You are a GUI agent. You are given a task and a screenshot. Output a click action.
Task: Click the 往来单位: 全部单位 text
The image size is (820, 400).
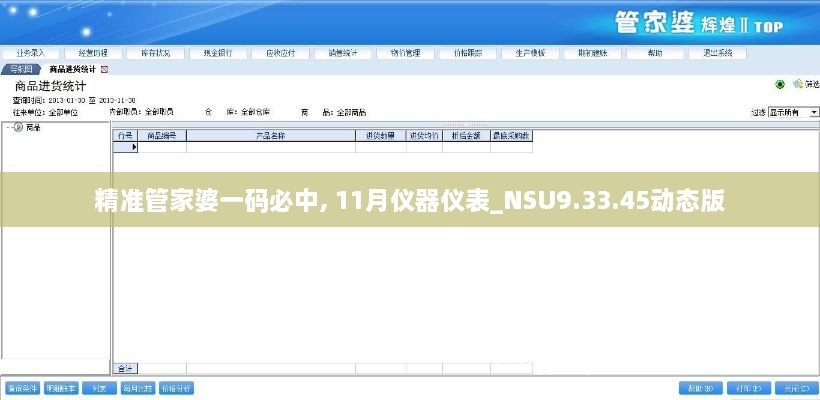[45, 112]
